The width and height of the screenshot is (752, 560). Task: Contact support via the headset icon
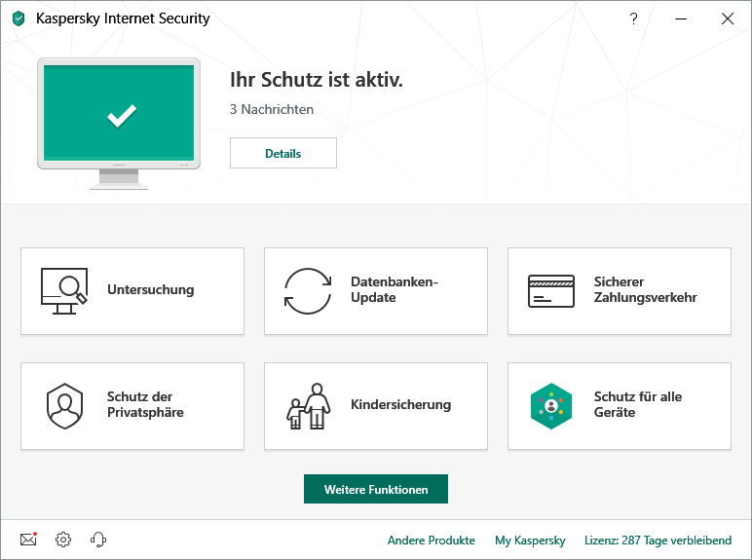97,540
